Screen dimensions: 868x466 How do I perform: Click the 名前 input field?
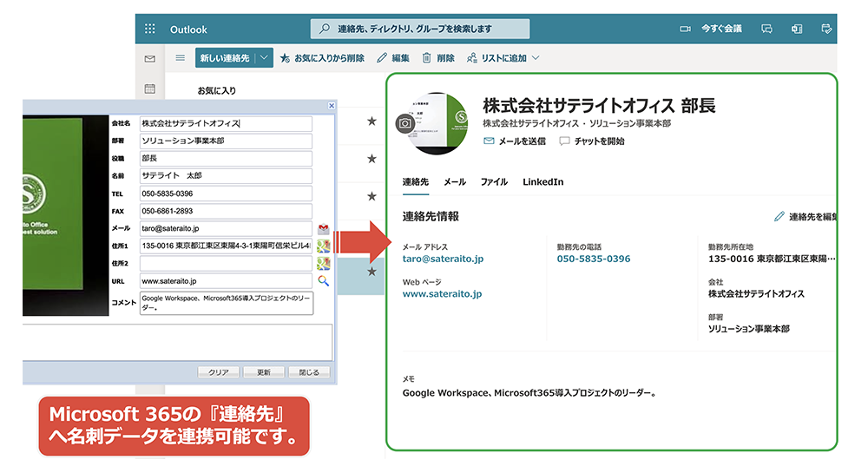coord(226,176)
